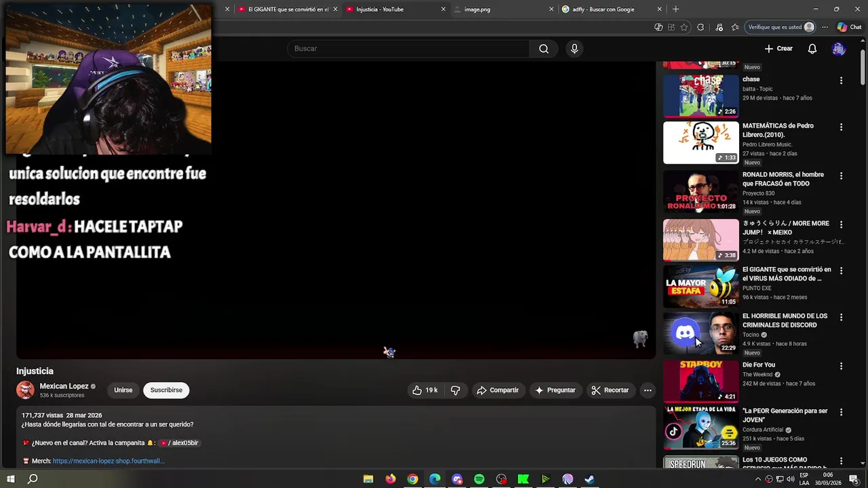Open the merch link mexican-lopez-shop.fourthwall
868x488 pixels.
click(108, 461)
